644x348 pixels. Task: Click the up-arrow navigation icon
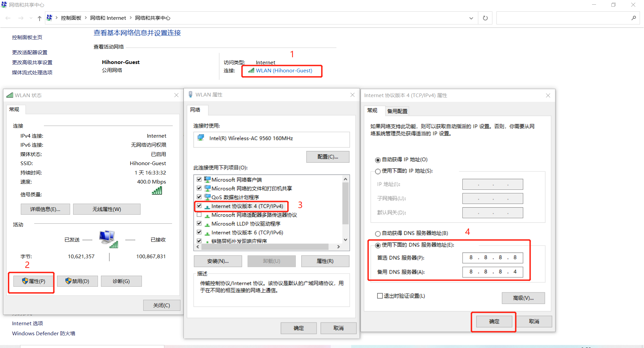pyautogui.click(x=40, y=18)
